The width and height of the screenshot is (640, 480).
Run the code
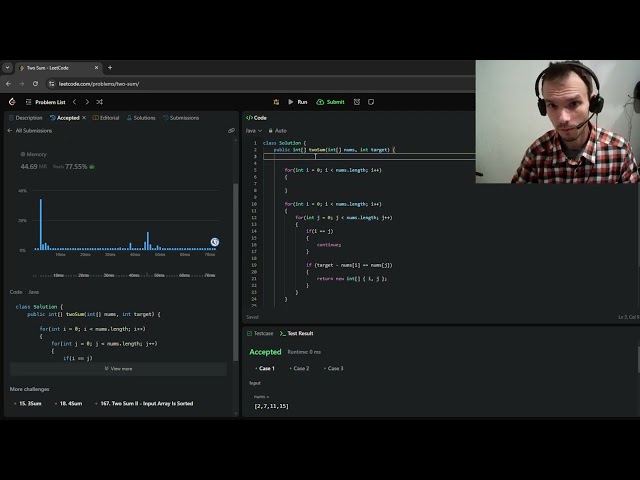click(x=298, y=102)
